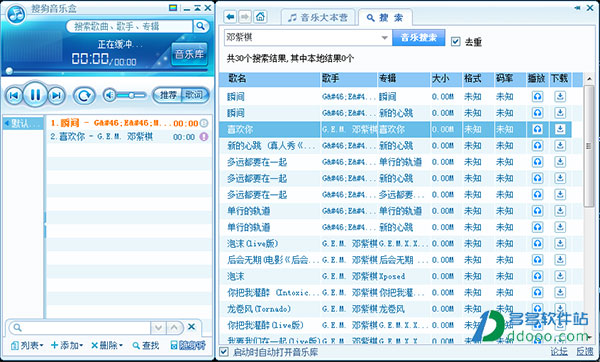Play the 后会无期 result
Screen dimensions: 600x362
point(538,260)
